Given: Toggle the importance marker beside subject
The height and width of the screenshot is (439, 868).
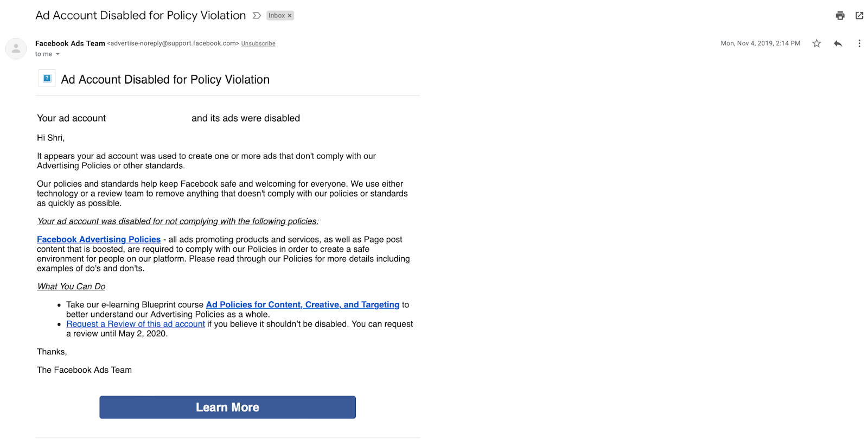Looking at the screenshot, I should pos(257,16).
